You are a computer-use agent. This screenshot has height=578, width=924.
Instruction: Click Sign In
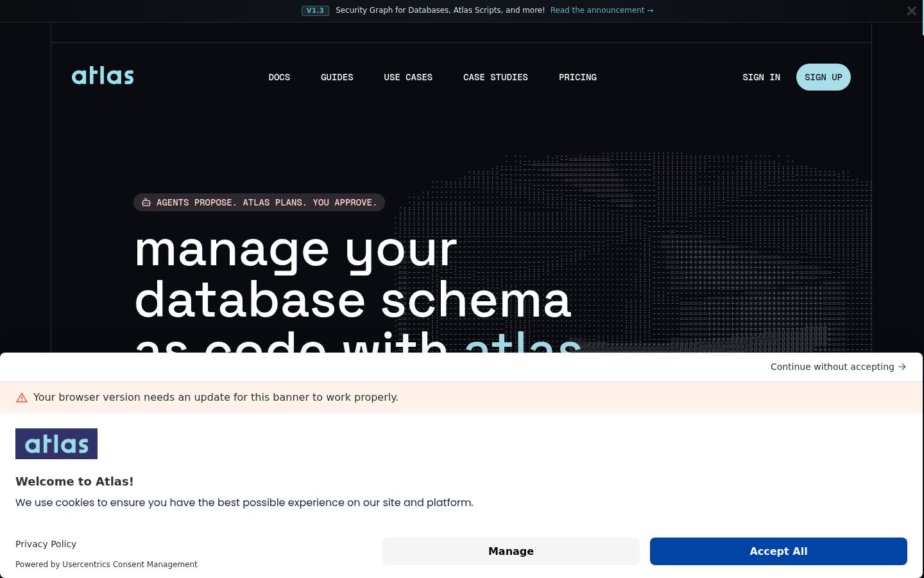(x=761, y=77)
